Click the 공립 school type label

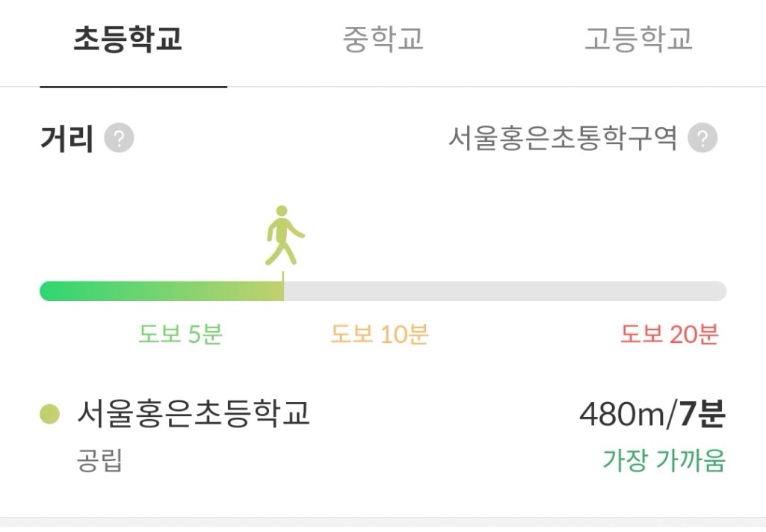[99, 461]
